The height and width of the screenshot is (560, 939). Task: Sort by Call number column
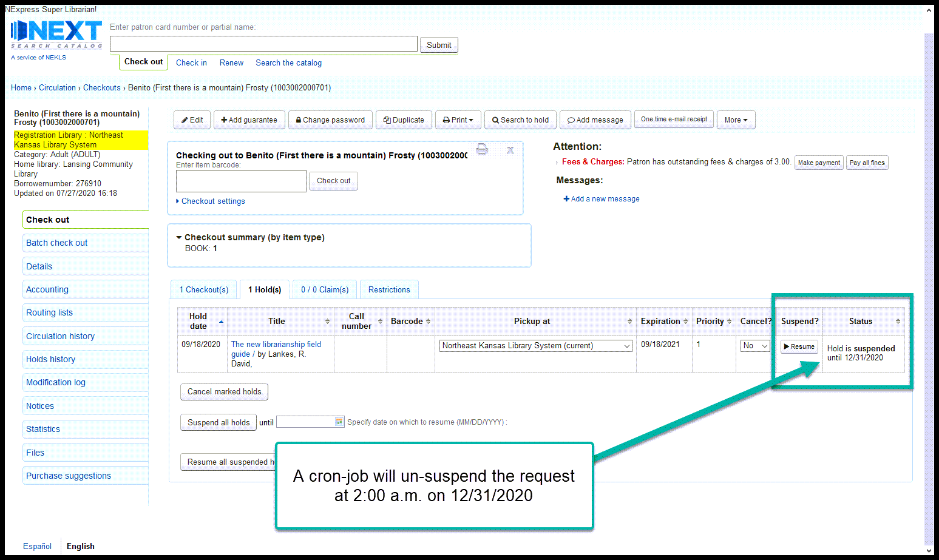click(x=361, y=321)
